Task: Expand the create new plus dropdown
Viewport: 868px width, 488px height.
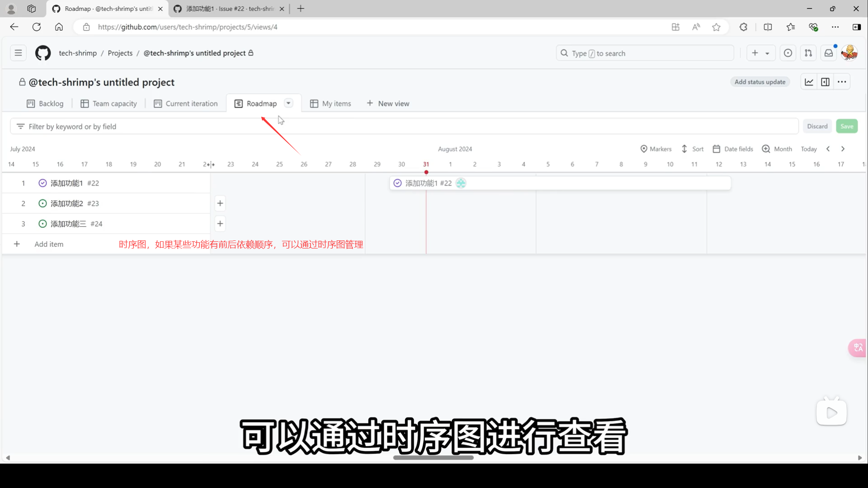Action: [x=760, y=53]
